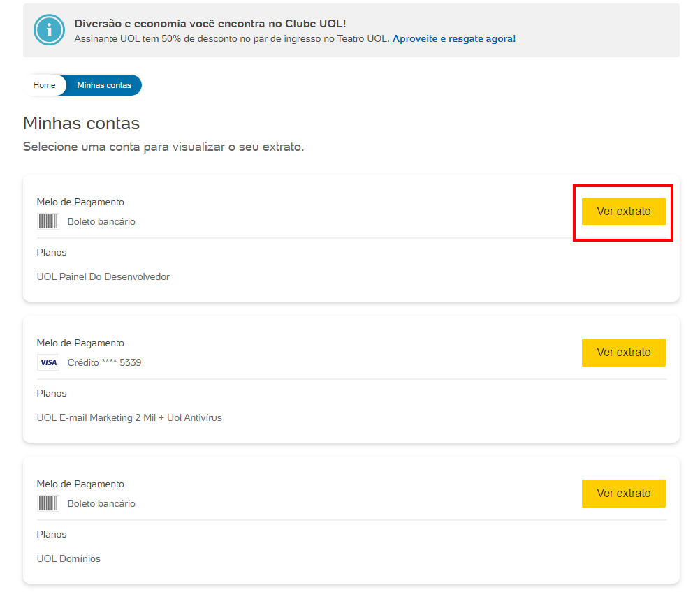Select 'UOL E-mail Marketing 2 Mil + Uol Antivírus' text
This screenshot has width=700, height=592.
[129, 417]
